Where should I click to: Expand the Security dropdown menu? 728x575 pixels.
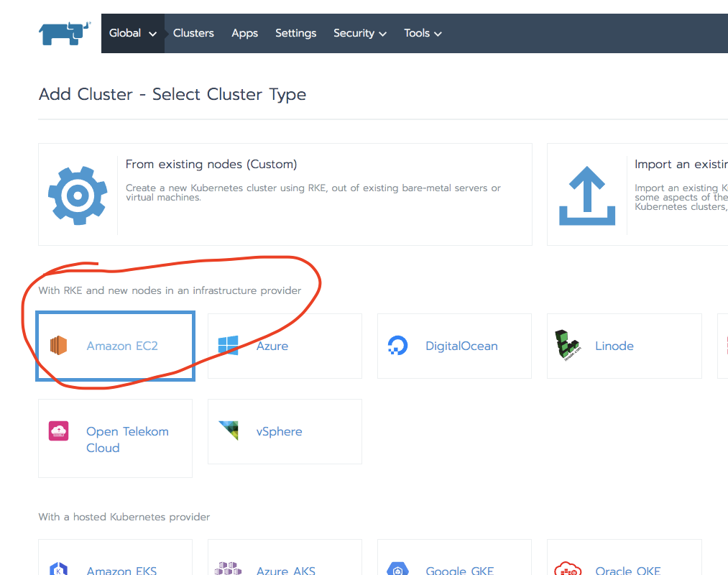360,33
